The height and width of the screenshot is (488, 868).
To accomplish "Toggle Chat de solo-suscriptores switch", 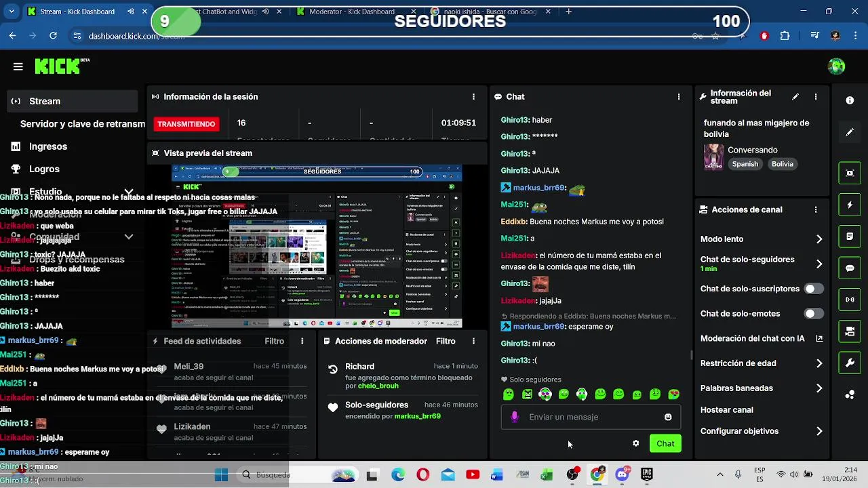I will tap(814, 289).
